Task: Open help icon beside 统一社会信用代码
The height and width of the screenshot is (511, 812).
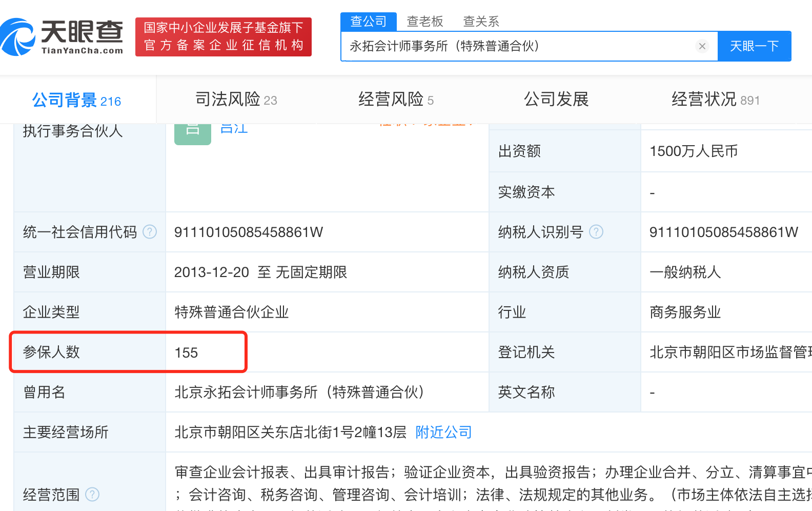Action: (x=150, y=232)
